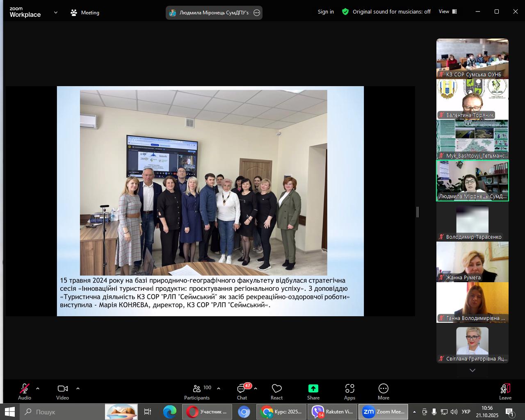The height and width of the screenshot is (420, 525).
Task: Open the Apps panel
Action: [x=349, y=392]
